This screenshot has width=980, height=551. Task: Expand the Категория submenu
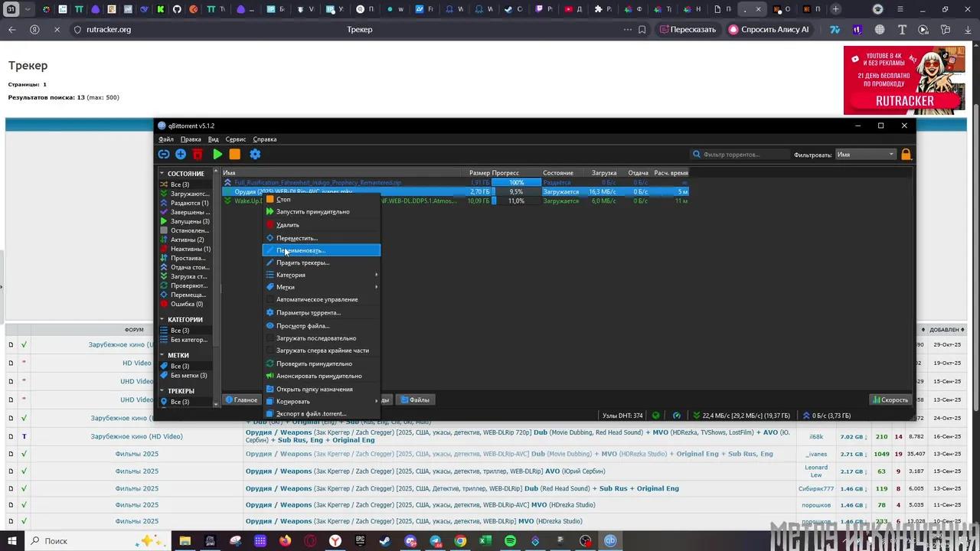click(x=322, y=275)
